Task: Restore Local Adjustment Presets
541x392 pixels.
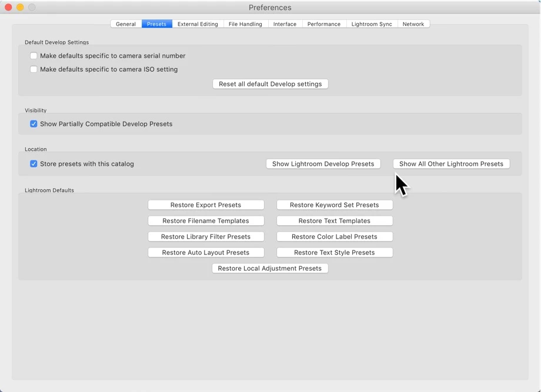Action: click(270, 268)
